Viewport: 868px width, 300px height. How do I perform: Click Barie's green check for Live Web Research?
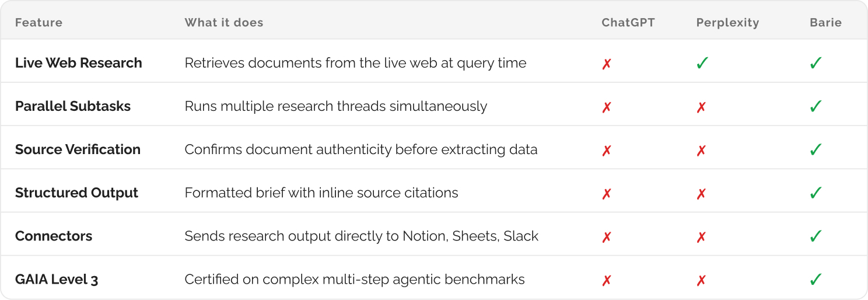pos(816,63)
